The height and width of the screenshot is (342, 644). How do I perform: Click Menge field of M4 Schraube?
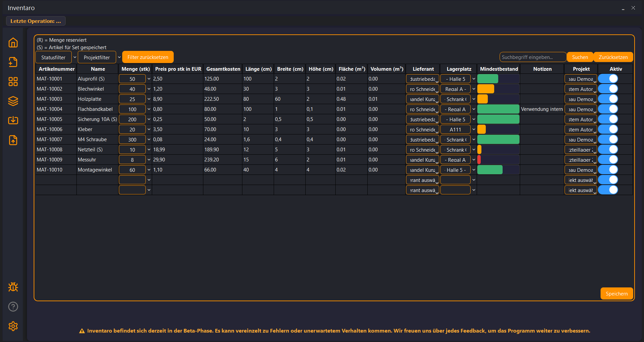pos(132,139)
